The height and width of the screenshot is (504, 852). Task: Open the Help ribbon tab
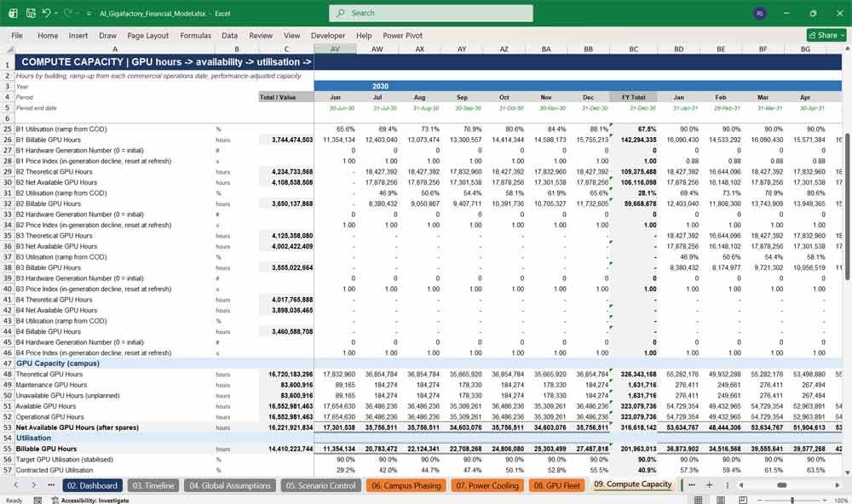[x=364, y=35]
